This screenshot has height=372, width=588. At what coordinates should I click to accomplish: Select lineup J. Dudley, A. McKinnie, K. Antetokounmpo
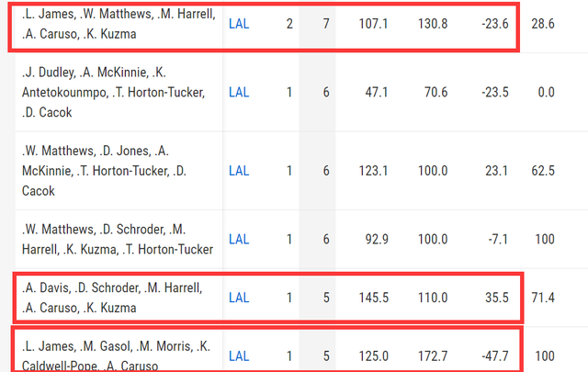click(x=113, y=92)
